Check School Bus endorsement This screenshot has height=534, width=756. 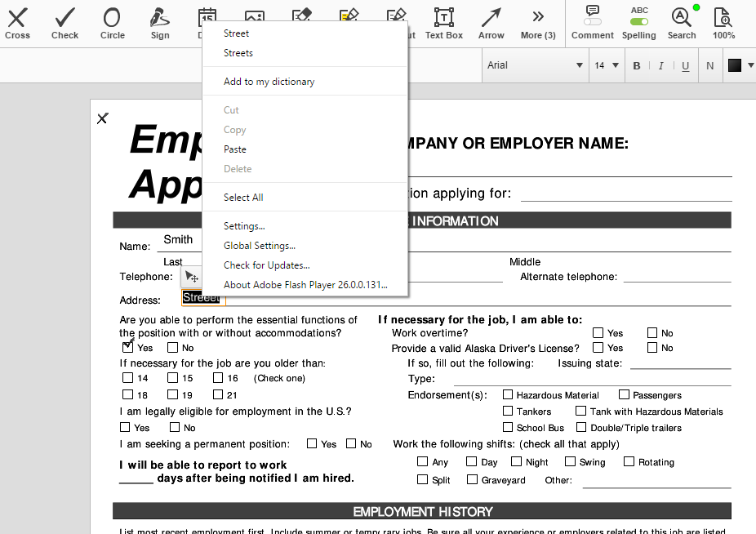(508, 427)
